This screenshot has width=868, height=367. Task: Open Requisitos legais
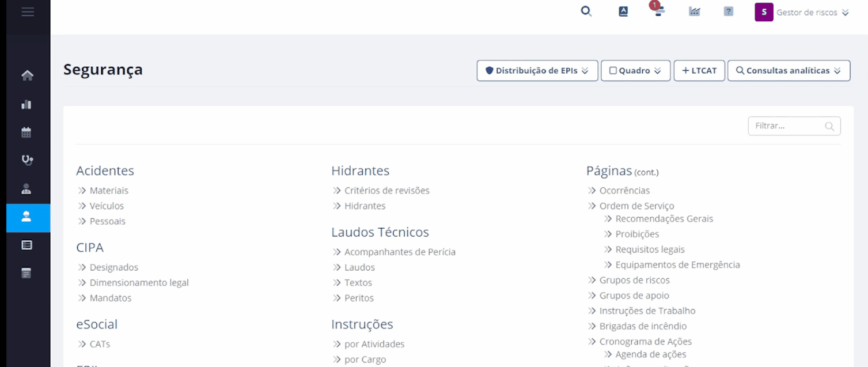click(x=650, y=250)
